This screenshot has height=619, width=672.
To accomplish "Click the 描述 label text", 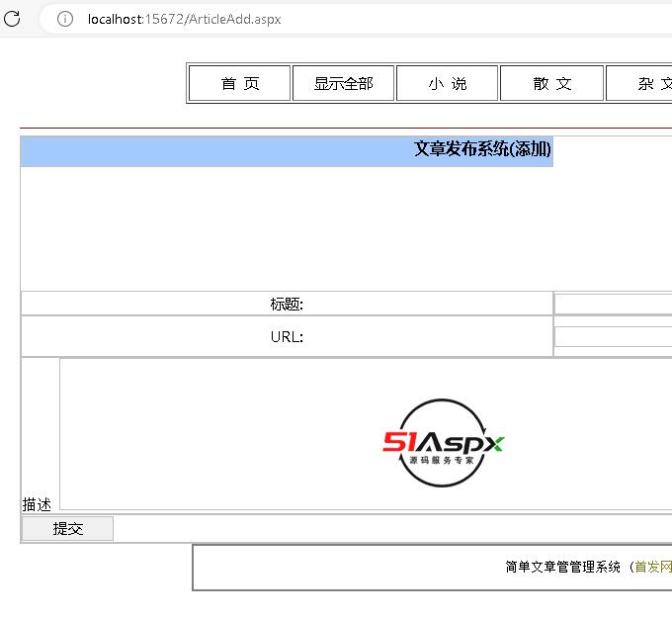I will (37, 504).
